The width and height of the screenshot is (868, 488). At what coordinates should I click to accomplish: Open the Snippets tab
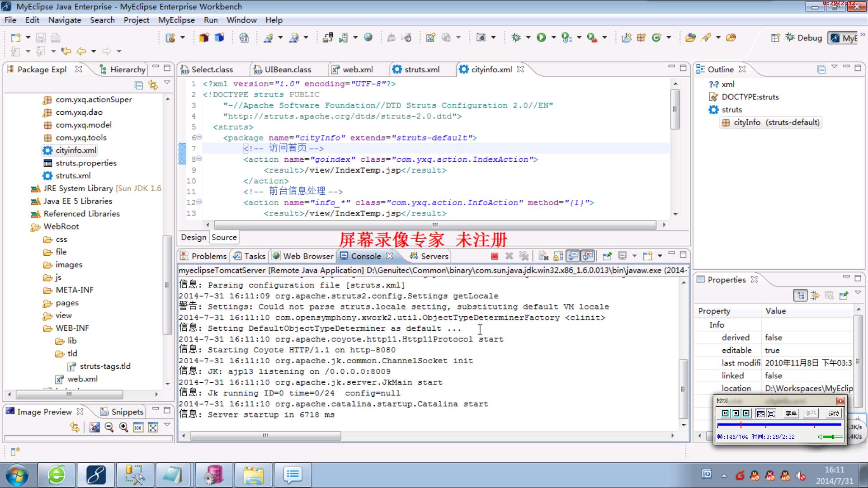(122, 412)
